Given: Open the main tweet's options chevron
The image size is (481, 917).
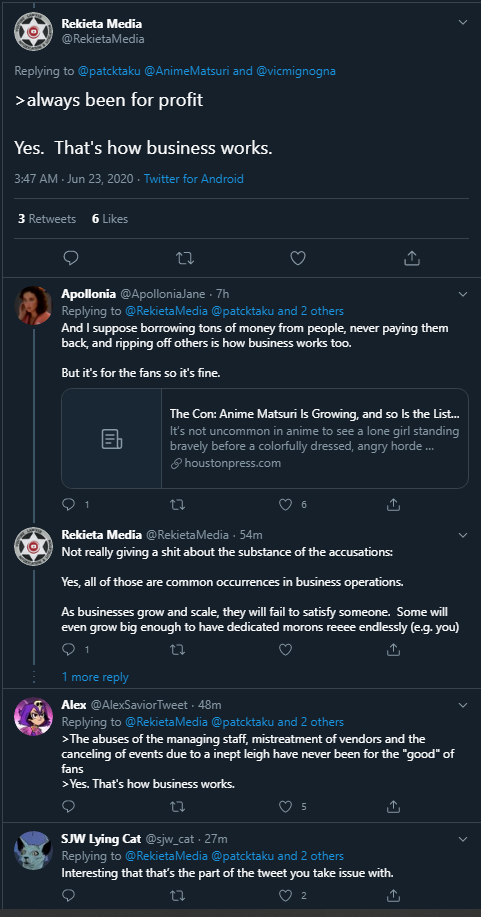Looking at the screenshot, I should (x=463, y=22).
